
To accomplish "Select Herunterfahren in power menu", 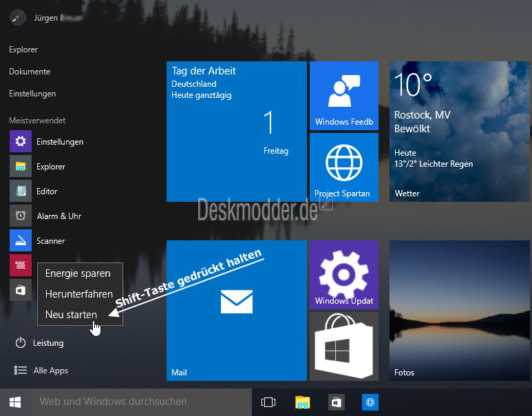I will click(x=79, y=294).
